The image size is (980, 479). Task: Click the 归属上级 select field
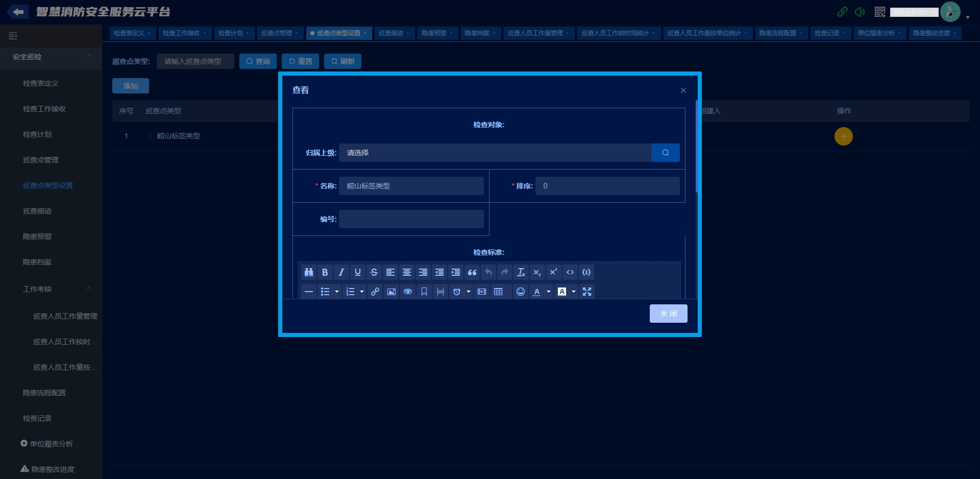click(495, 153)
